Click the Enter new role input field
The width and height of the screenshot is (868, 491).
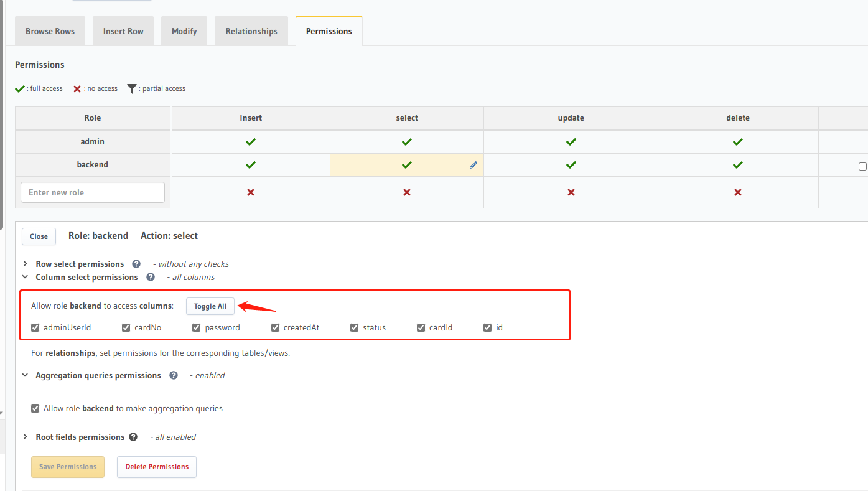(x=92, y=192)
